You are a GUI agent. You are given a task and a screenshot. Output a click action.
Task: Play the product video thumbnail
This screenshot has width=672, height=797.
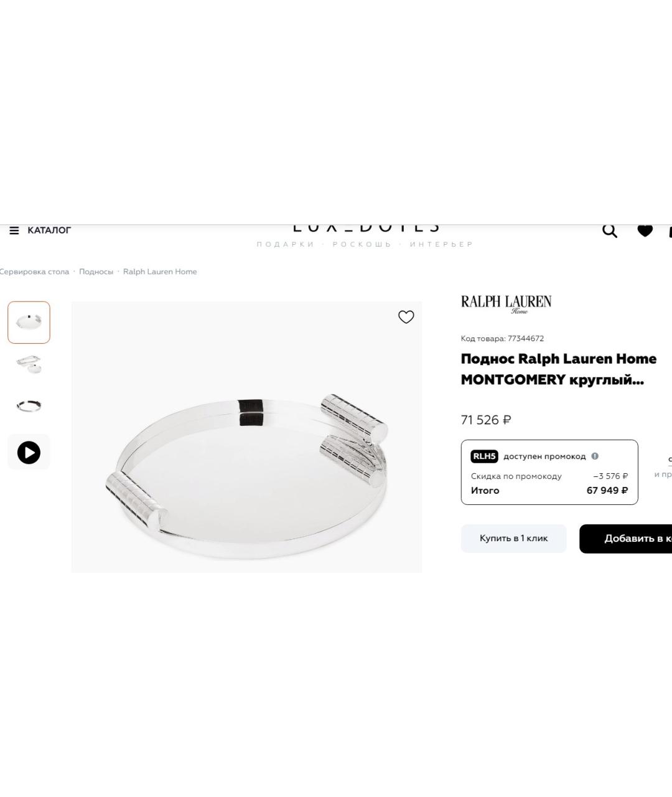tap(29, 452)
